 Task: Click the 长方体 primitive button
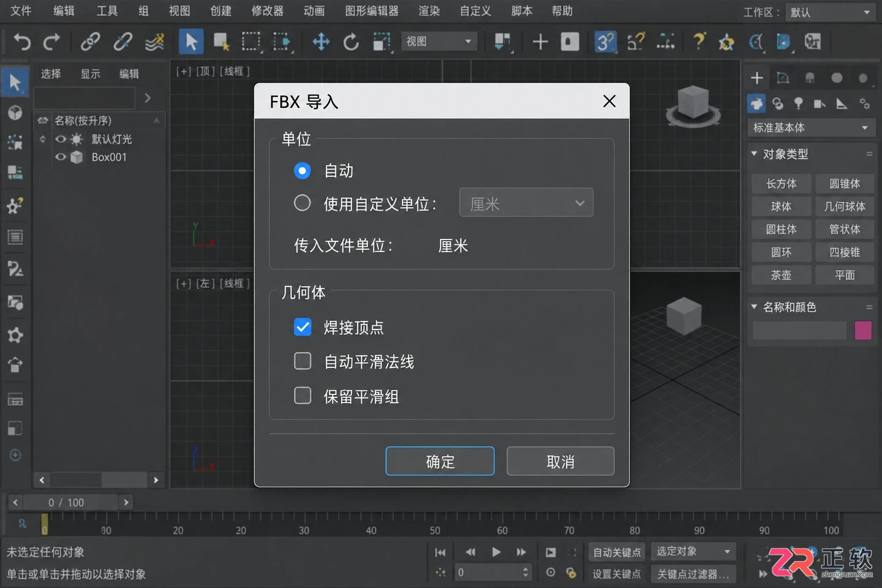pos(782,184)
